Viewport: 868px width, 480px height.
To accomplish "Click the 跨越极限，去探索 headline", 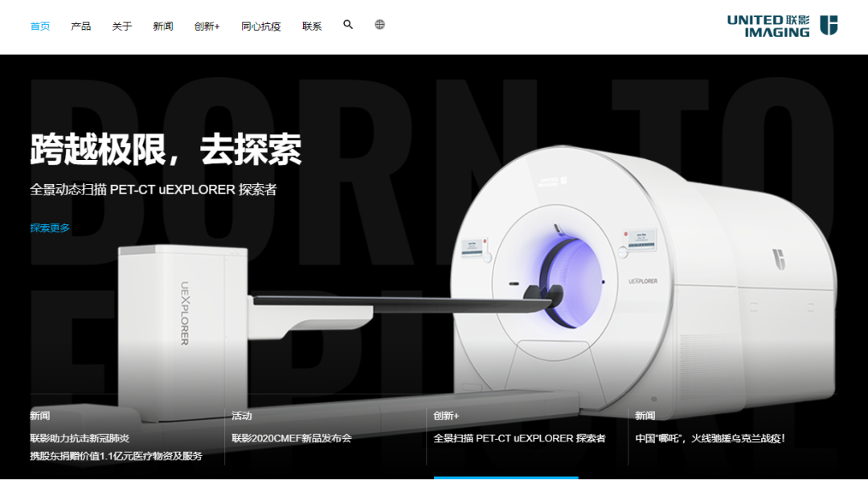I will [x=166, y=149].
